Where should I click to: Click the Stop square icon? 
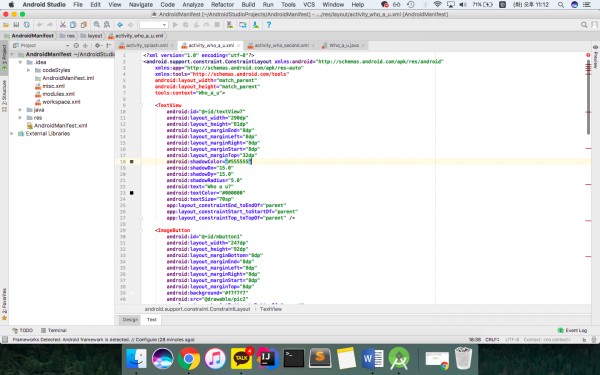tap(217, 25)
